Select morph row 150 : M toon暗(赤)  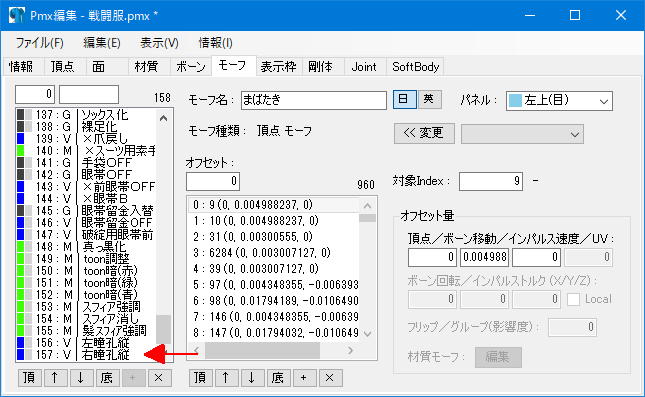point(86,270)
